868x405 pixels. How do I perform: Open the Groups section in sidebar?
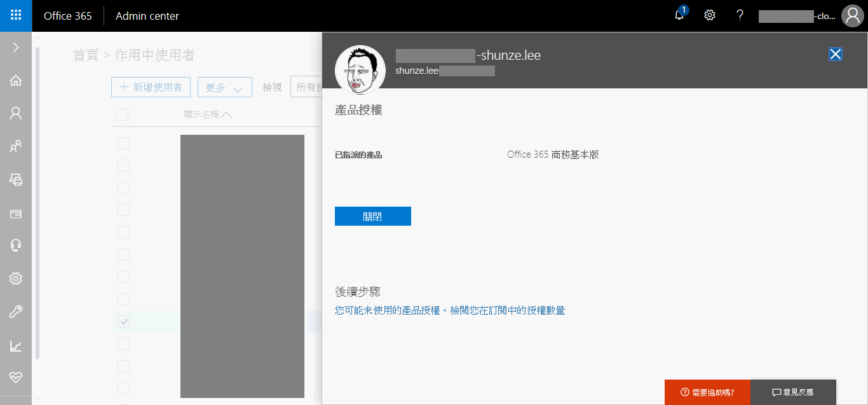point(16,147)
